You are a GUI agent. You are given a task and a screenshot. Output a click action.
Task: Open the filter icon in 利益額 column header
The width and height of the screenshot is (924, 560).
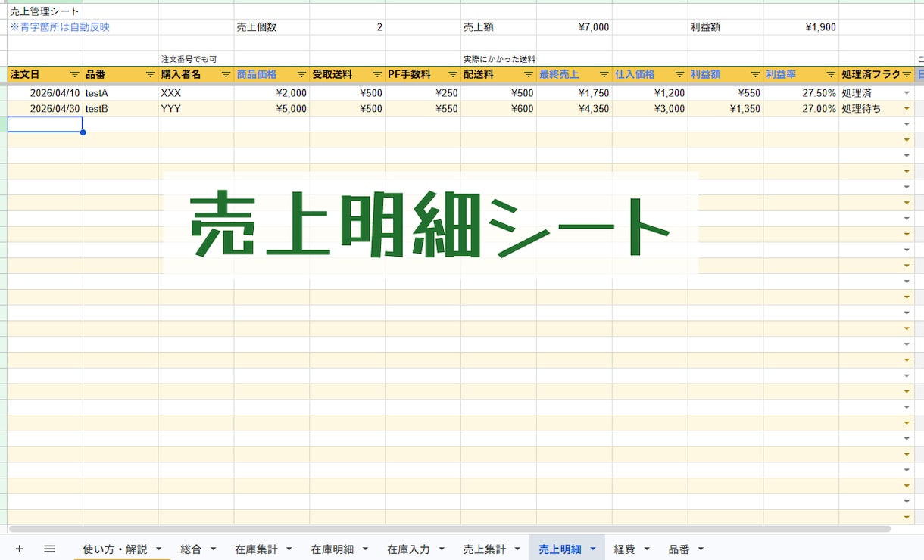[756, 74]
